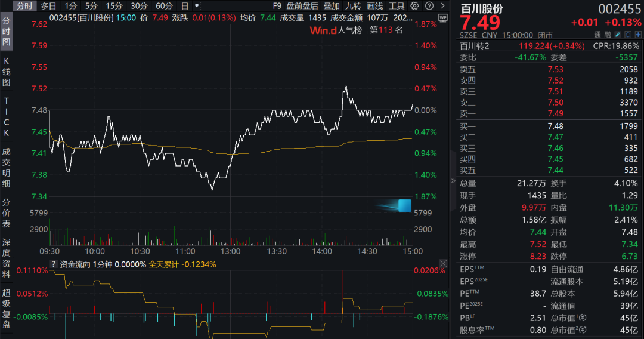Click 叠加 overlay button
This screenshot has height=339, width=644.
(x=332, y=6)
